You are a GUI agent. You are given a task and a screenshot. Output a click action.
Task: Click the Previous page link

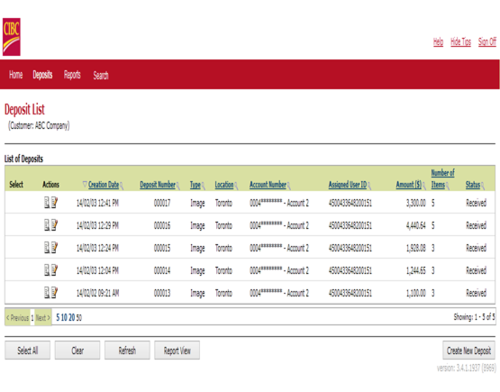[x=18, y=318]
